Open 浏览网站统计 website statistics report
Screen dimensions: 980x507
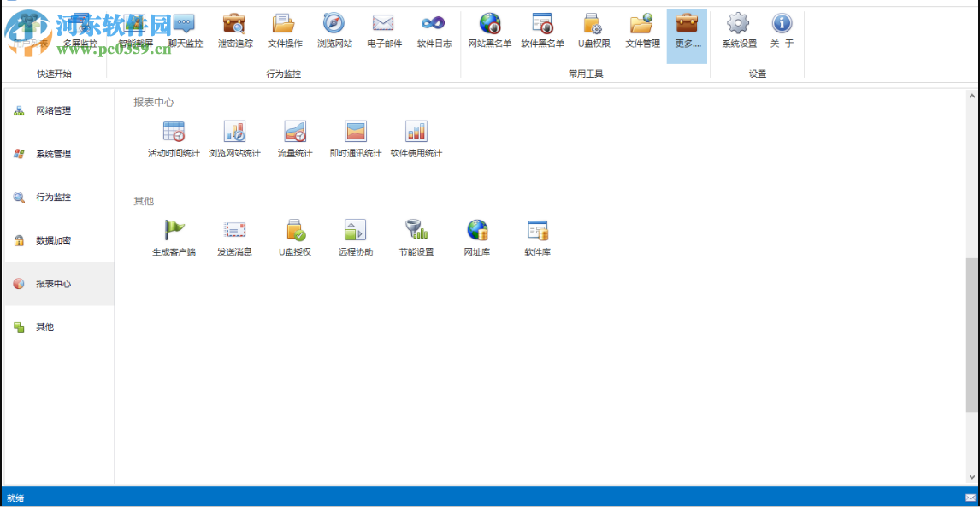[234, 139]
